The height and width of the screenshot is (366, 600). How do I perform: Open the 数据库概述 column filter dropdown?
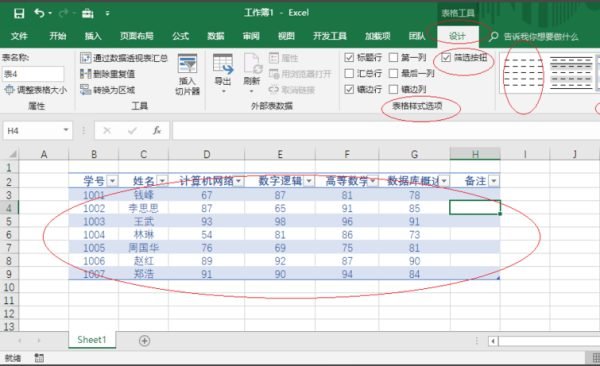(x=444, y=181)
